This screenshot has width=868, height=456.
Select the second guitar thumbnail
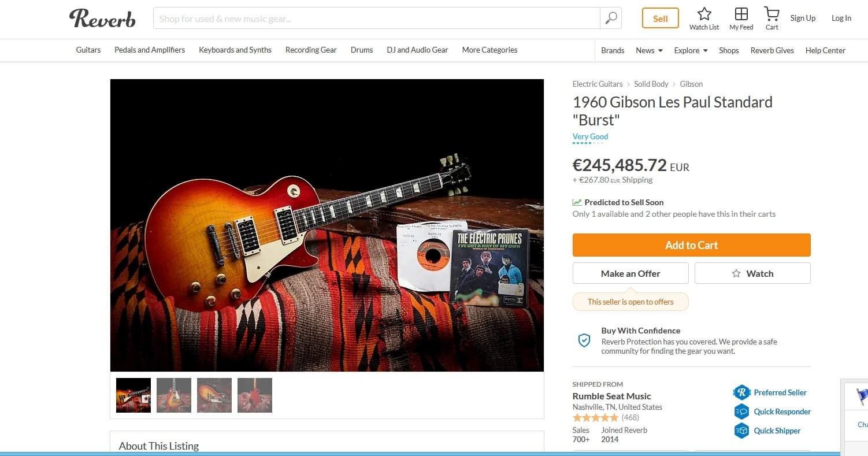tap(174, 395)
